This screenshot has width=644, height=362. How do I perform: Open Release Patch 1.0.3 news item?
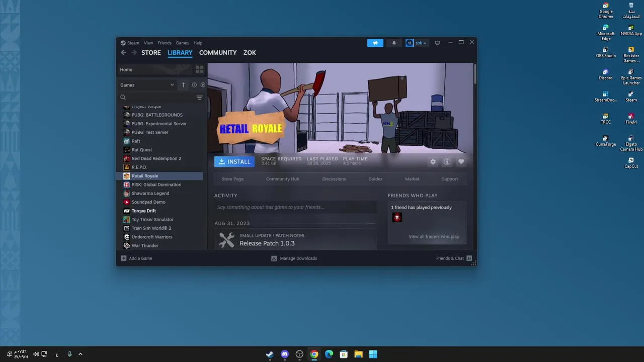coord(295,240)
